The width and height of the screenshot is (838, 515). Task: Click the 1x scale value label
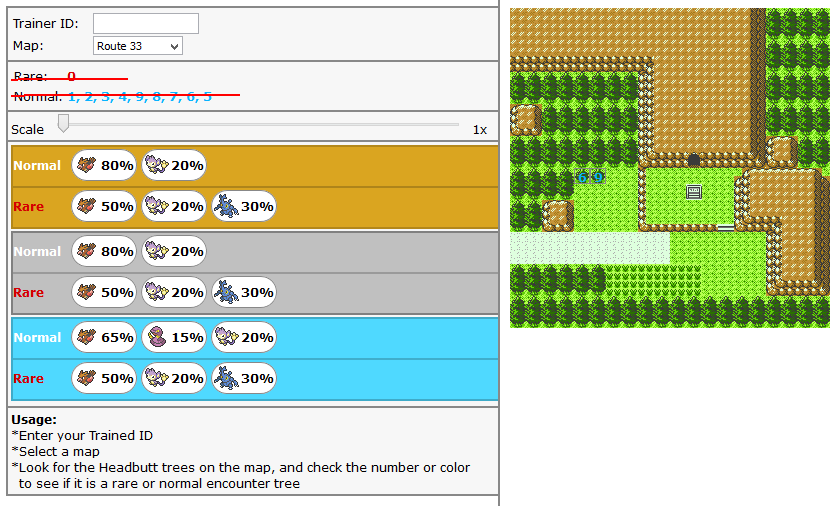point(479,130)
